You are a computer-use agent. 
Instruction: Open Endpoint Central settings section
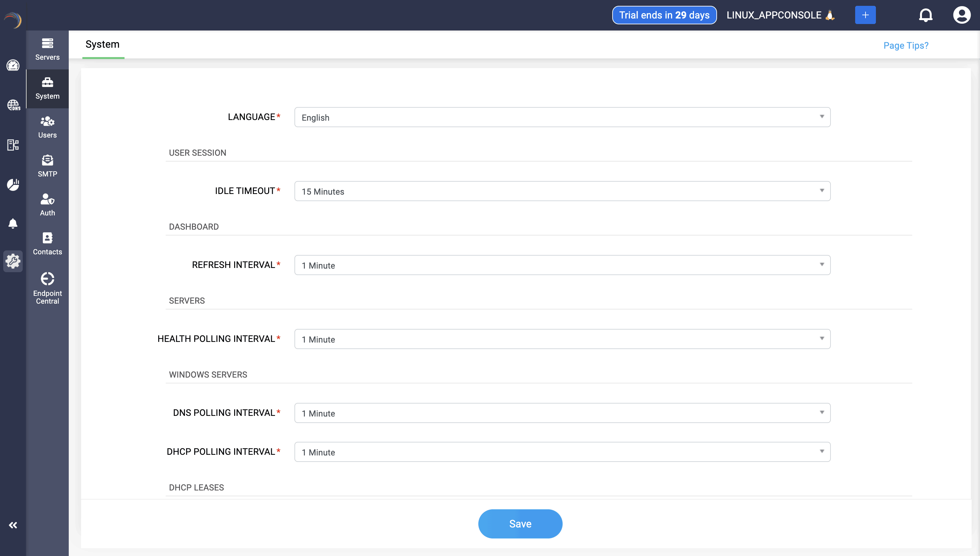tap(47, 288)
